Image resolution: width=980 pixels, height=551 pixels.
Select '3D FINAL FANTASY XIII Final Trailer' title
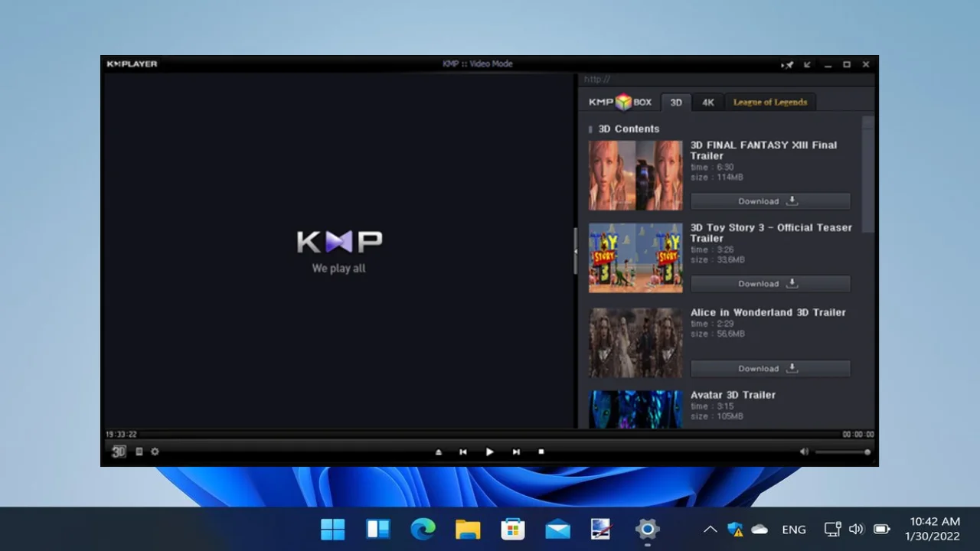[763, 150]
